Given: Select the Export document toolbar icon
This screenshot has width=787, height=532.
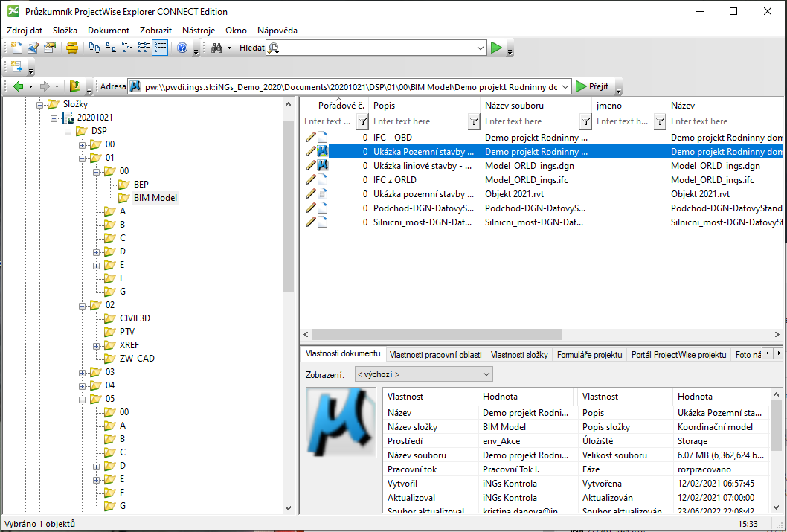Looking at the screenshot, I should 51,47.
